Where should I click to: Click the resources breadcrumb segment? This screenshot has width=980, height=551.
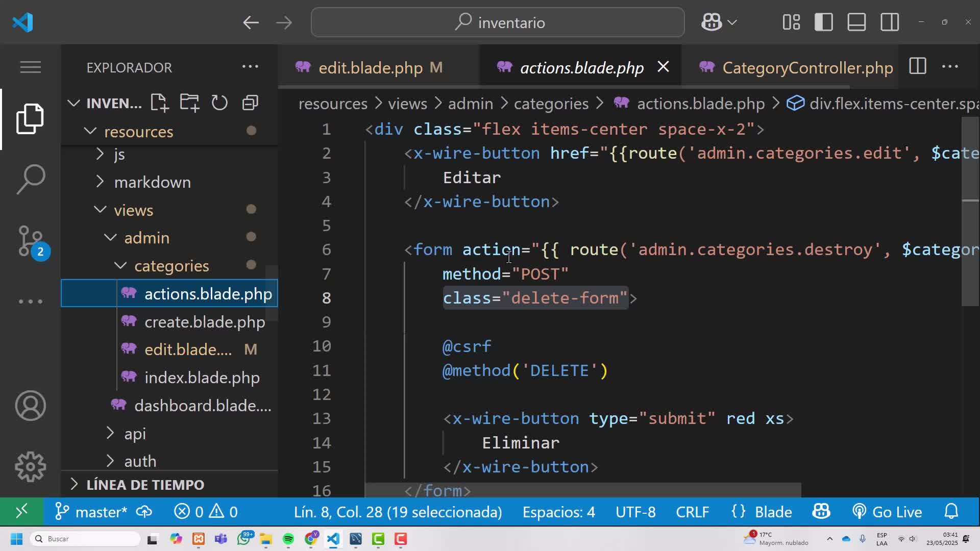pyautogui.click(x=333, y=104)
